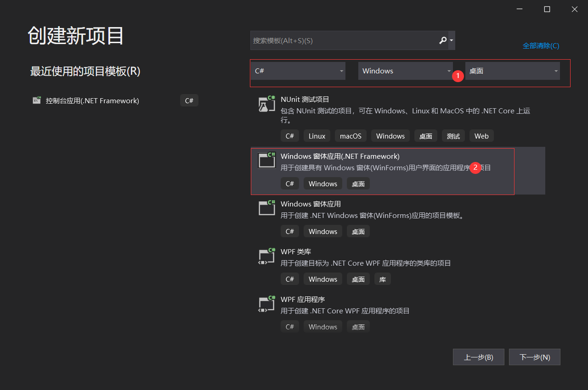Click the Linux tag under NUnit 测试项目
This screenshot has width=588, height=390.
pos(317,136)
